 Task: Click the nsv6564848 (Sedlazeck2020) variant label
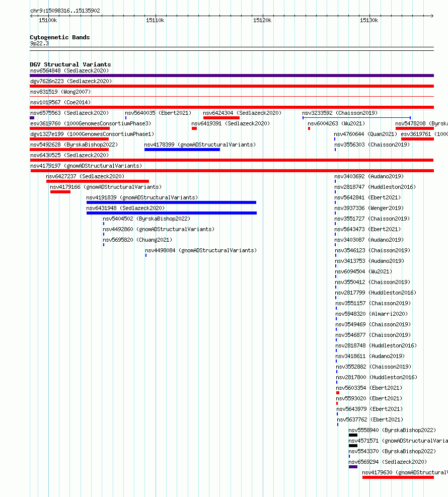coord(69,70)
